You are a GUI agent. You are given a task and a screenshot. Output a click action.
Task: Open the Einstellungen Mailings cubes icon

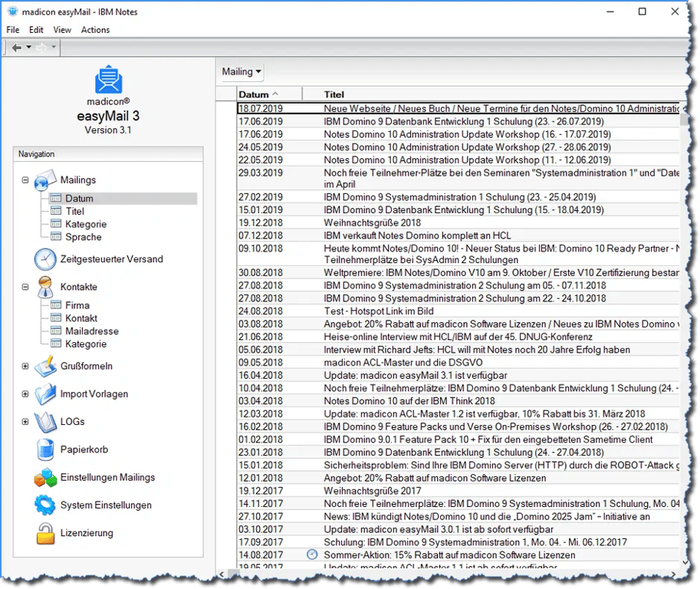click(x=45, y=477)
